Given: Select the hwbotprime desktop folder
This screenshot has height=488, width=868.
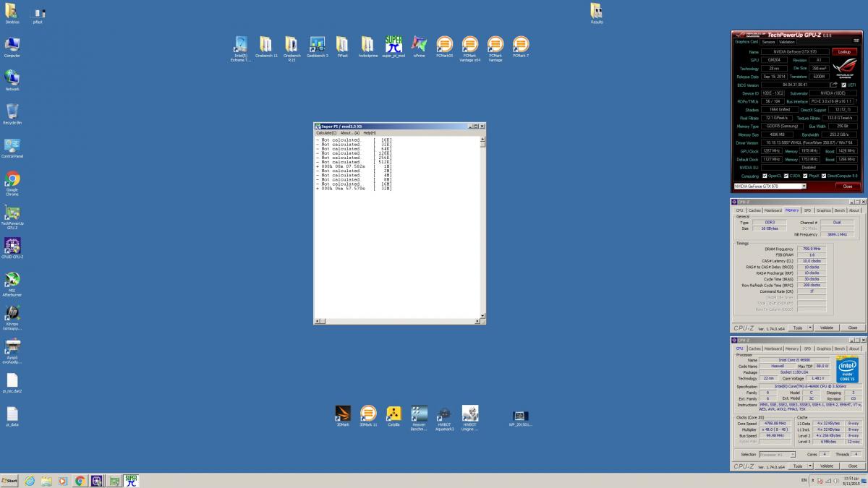Looking at the screenshot, I should tap(367, 47).
